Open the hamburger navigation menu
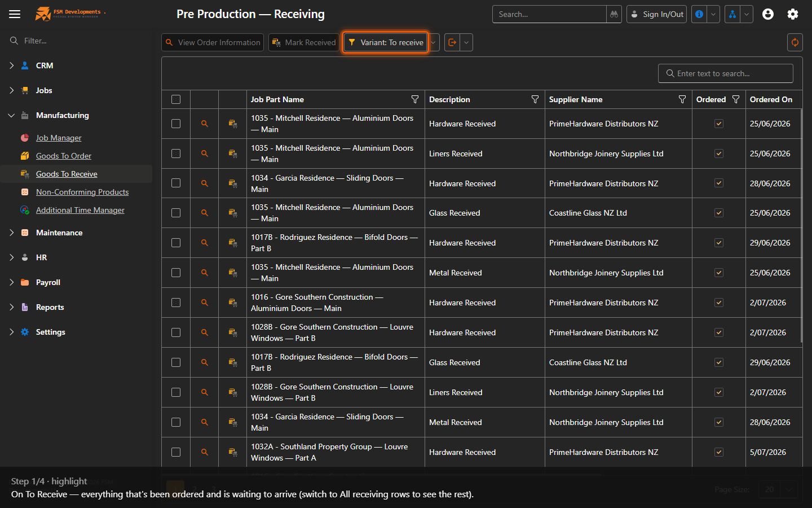 coord(15,14)
